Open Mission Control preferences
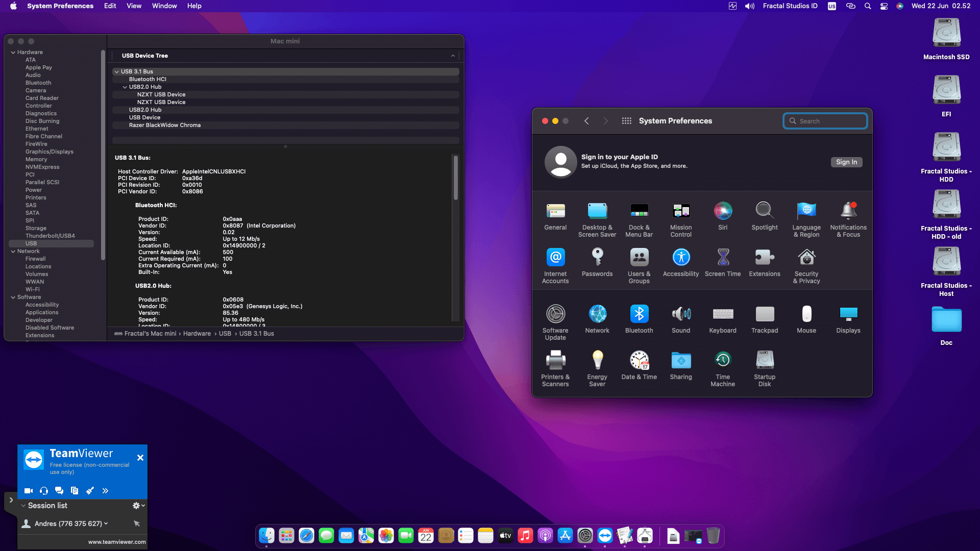 click(681, 220)
